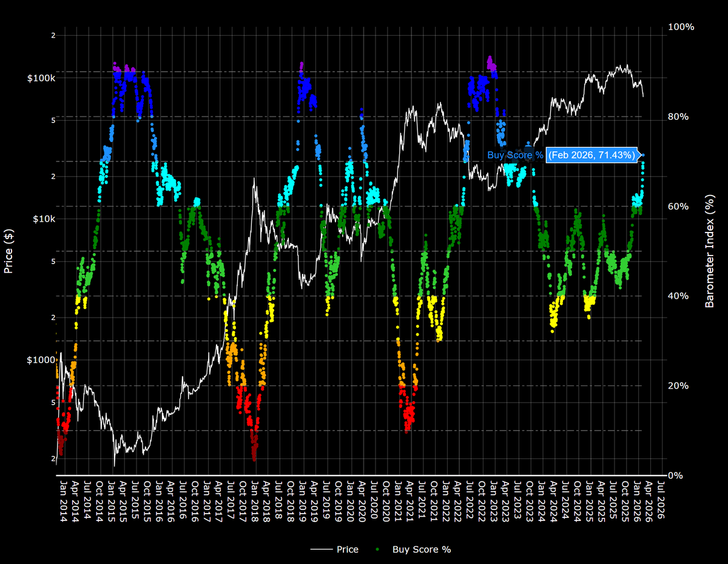Click the $1000 price tick label

41,359
